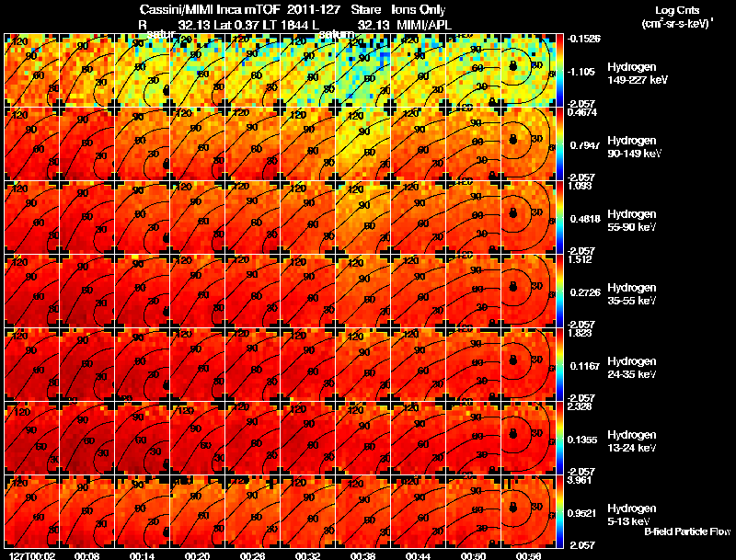Image resolution: width=736 pixels, height=560 pixels.
Task: Click Saturn marker in 149-227 keV 00:56 panel
Action: 513,66
